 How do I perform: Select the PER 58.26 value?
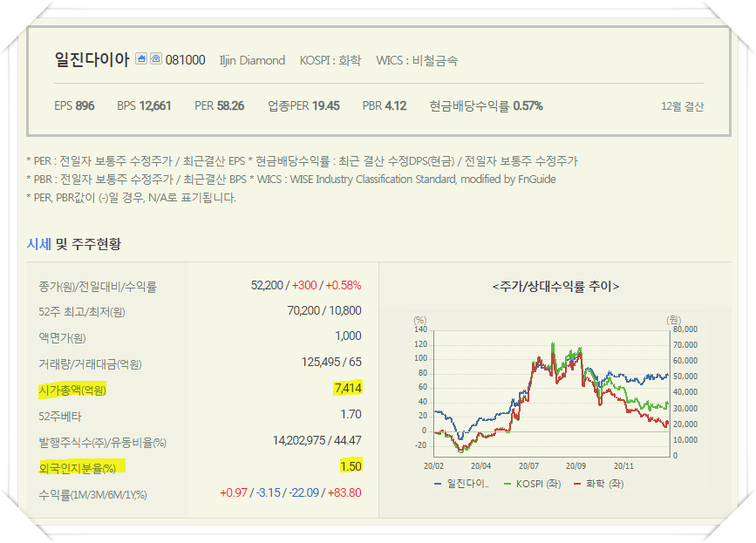[x=220, y=105]
